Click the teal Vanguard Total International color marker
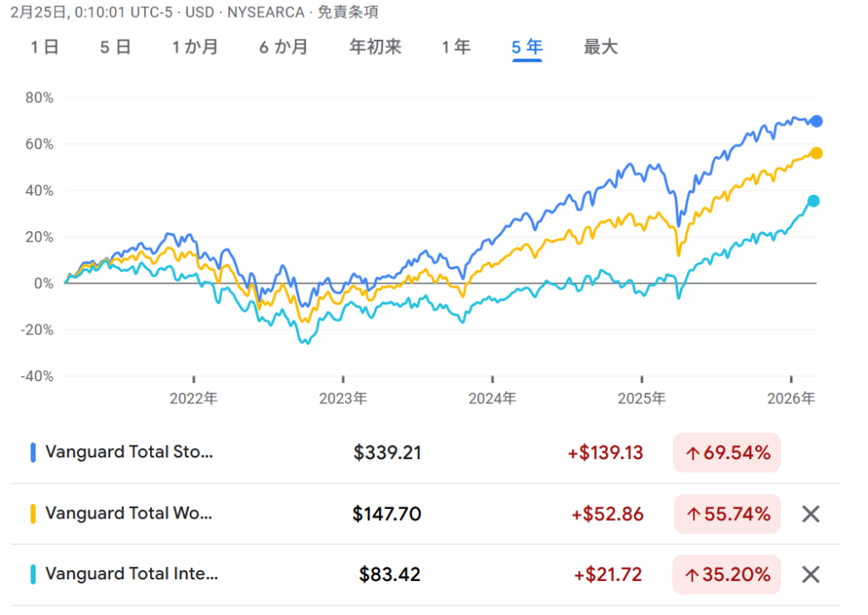Viewport: 868px width, 615px height. (x=33, y=574)
